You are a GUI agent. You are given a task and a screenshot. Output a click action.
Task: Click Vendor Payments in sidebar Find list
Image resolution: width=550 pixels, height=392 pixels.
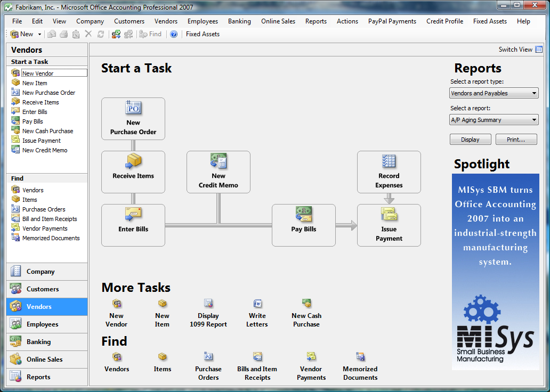coord(45,228)
